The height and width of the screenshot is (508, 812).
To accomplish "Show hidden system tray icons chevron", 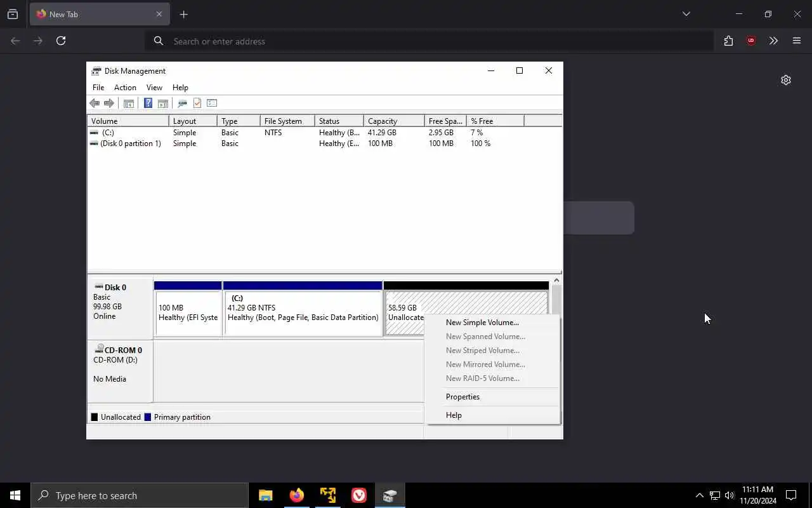I will point(699,495).
